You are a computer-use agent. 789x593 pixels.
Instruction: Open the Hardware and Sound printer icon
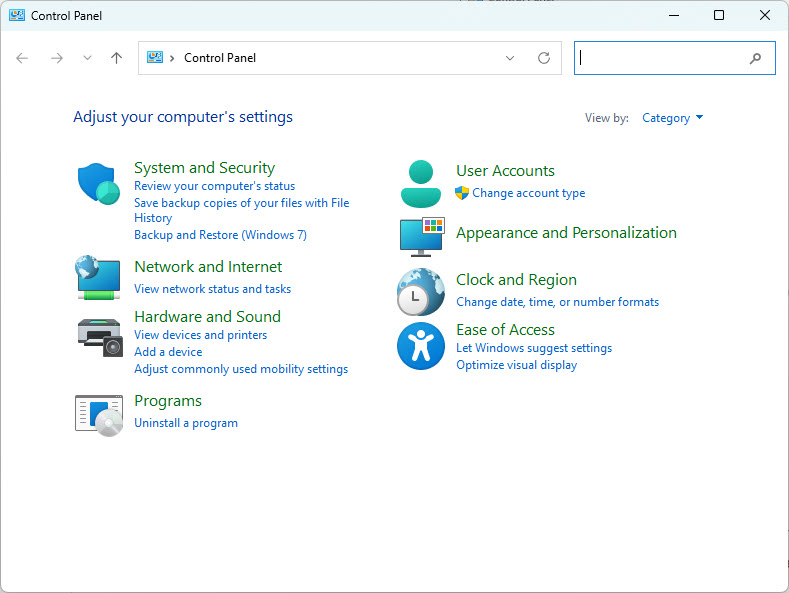point(100,337)
